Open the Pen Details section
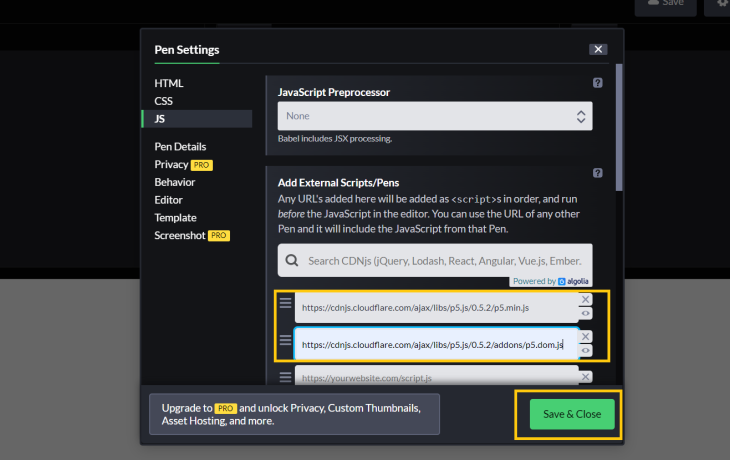 (180, 146)
